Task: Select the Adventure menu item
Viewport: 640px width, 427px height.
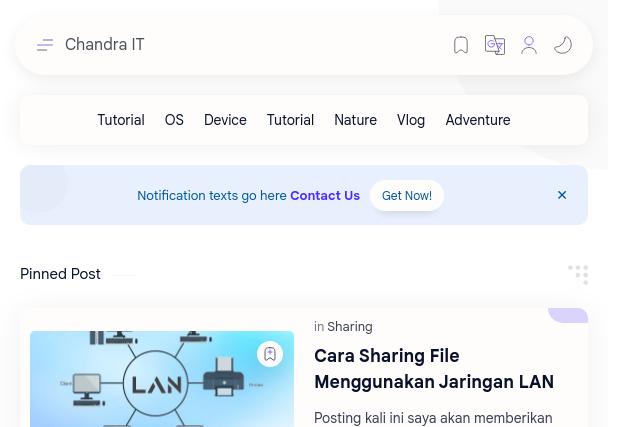Action: (477, 120)
